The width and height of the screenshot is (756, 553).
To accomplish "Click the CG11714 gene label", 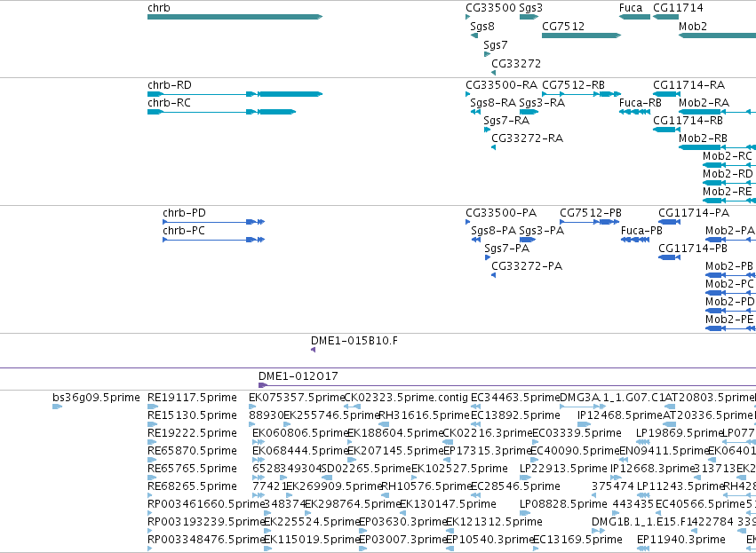I will pos(678,8).
